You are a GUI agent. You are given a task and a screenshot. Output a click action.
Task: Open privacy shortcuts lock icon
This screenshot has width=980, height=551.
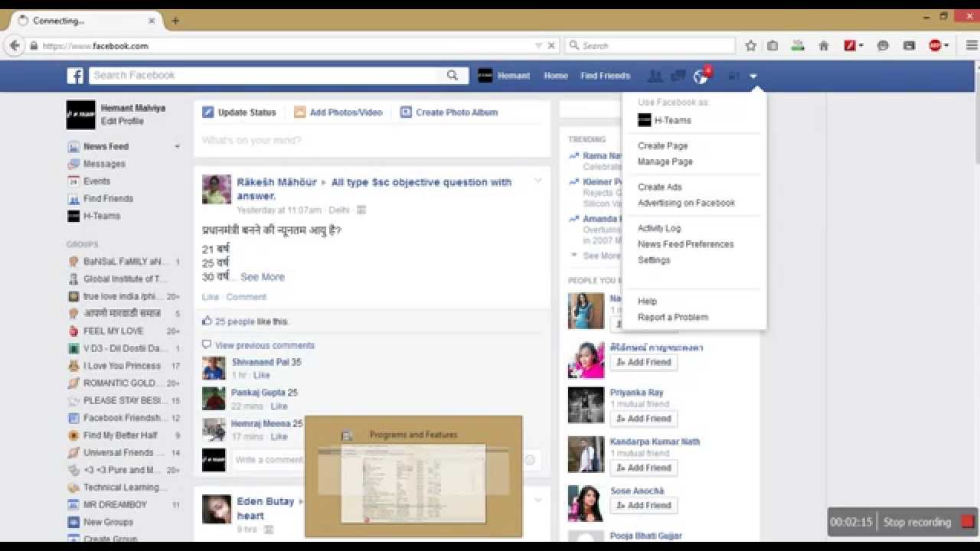[x=733, y=76]
